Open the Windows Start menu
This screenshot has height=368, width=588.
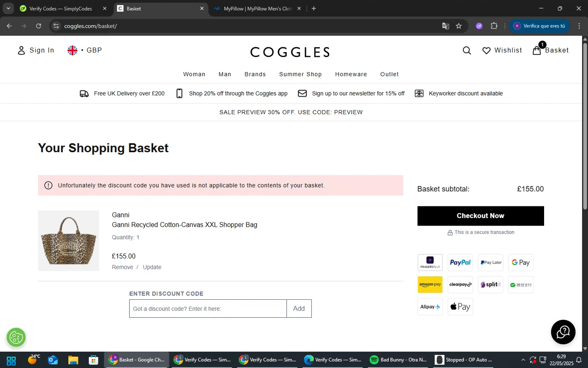tap(11, 360)
